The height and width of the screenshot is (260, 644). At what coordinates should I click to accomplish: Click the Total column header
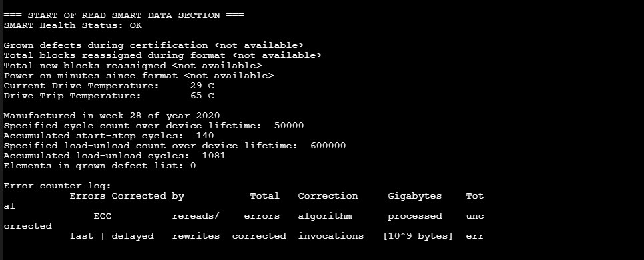click(265, 196)
